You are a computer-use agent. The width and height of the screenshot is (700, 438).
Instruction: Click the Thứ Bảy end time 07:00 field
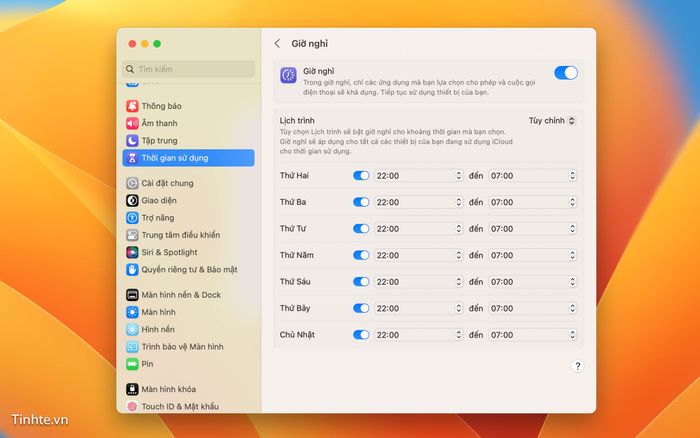pyautogui.click(x=533, y=308)
